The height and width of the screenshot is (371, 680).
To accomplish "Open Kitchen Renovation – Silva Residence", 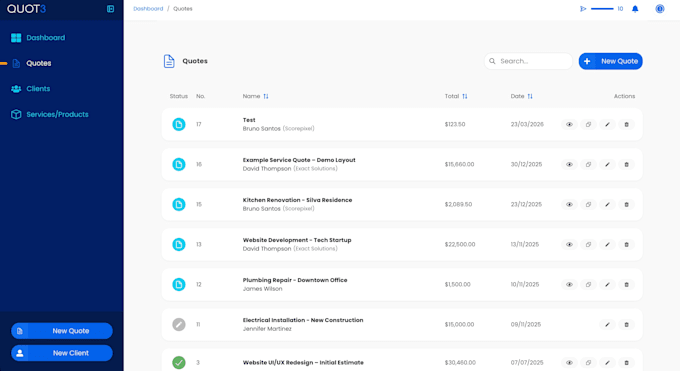I will click(297, 200).
